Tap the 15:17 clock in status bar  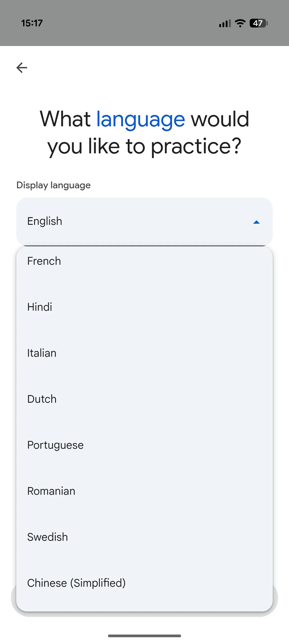32,23
